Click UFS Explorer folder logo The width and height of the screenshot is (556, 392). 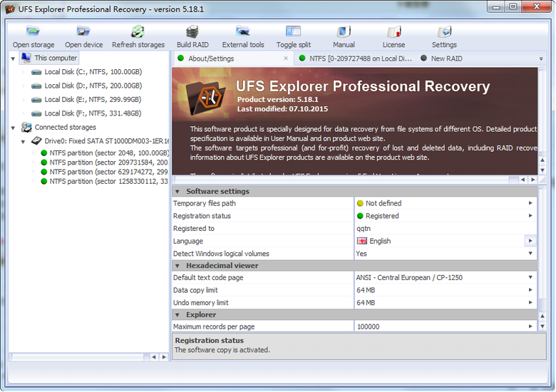coord(206,98)
